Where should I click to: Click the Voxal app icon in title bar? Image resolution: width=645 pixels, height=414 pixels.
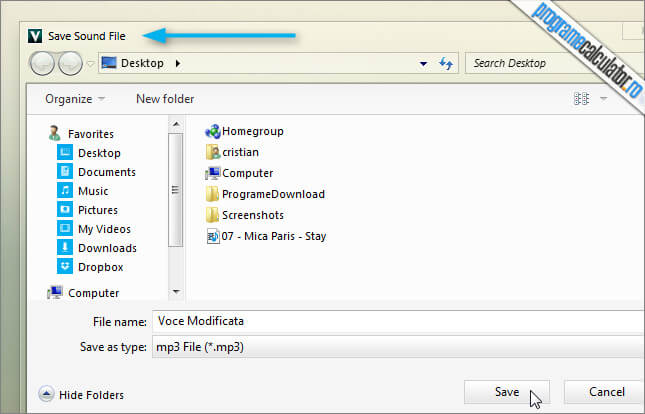(35, 36)
